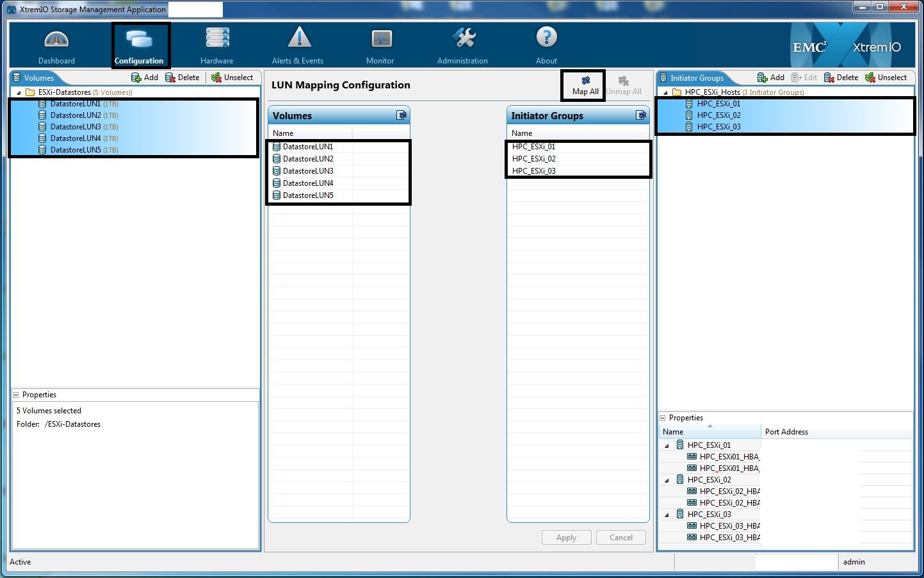Click export icon in Initiator Groups mapping header
The height and width of the screenshot is (578, 924).
(641, 115)
